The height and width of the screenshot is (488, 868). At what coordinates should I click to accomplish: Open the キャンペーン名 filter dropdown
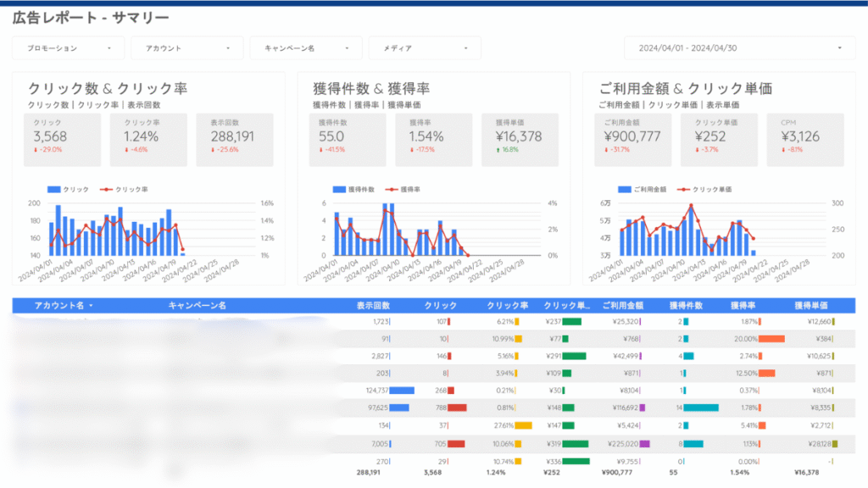point(306,48)
